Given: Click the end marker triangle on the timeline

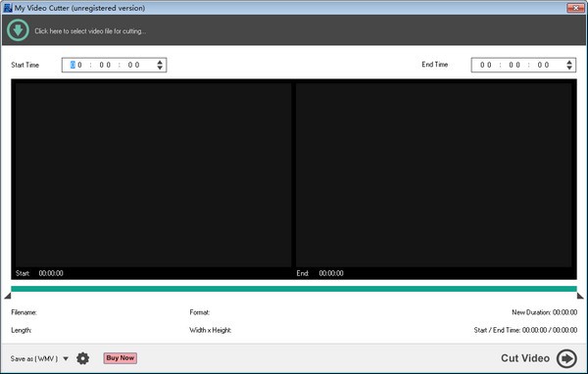Looking at the screenshot, I should coord(580,296).
